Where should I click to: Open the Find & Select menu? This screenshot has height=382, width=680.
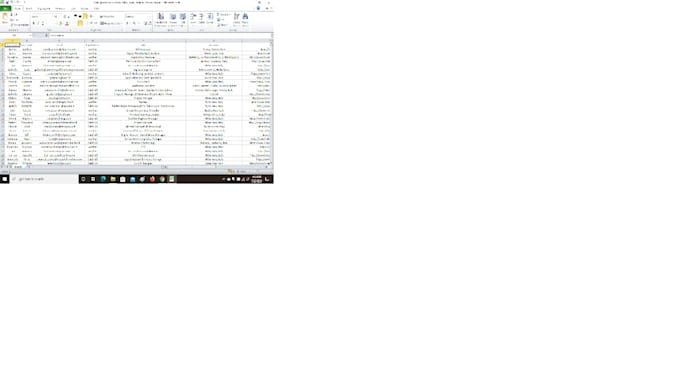click(245, 20)
